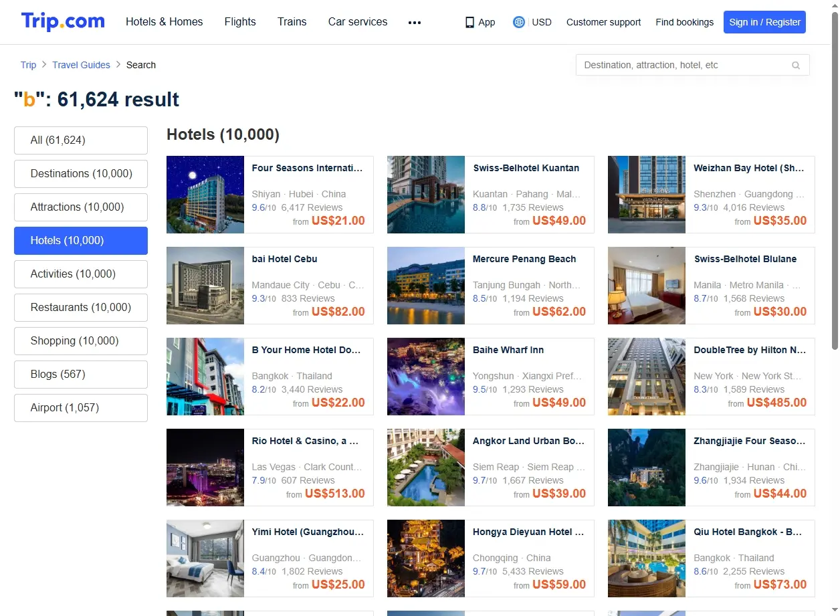Open Car services menu

(x=358, y=22)
